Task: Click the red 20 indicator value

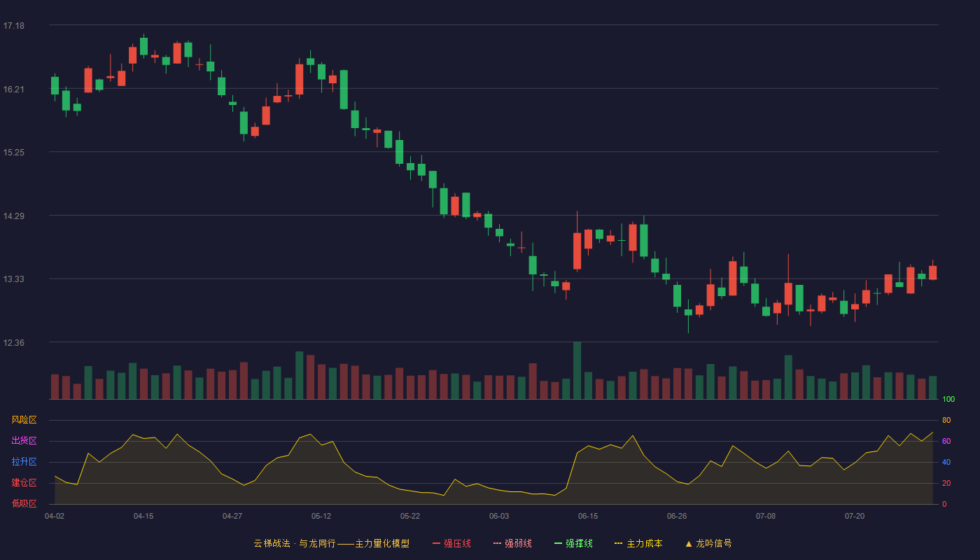Action: click(946, 483)
